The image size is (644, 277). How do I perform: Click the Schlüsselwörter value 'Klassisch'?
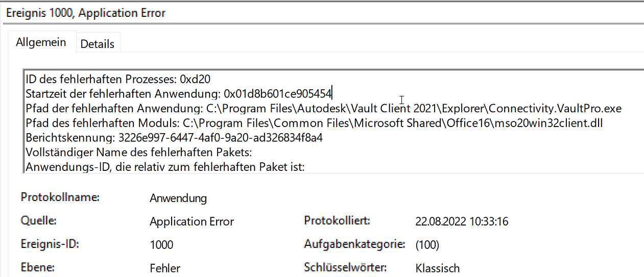(x=438, y=268)
